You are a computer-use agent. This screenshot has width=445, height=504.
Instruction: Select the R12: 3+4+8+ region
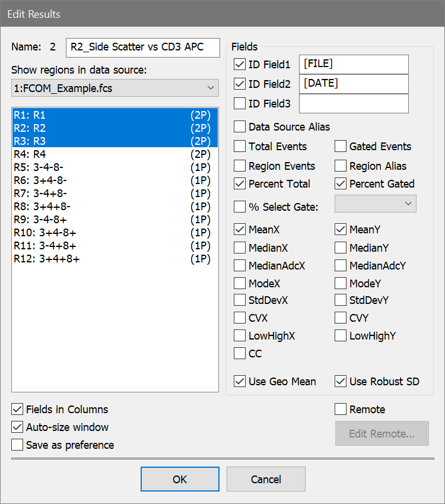coord(113,259)
